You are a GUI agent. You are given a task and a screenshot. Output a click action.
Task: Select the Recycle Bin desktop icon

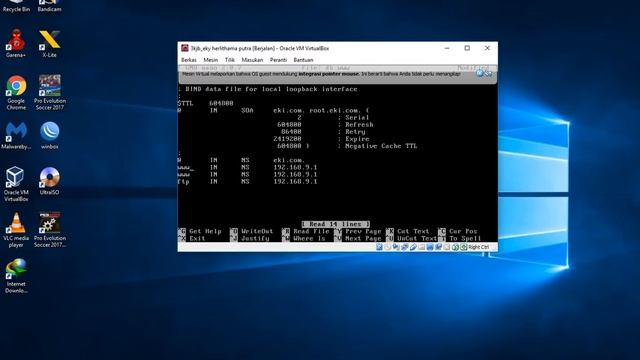16,7
